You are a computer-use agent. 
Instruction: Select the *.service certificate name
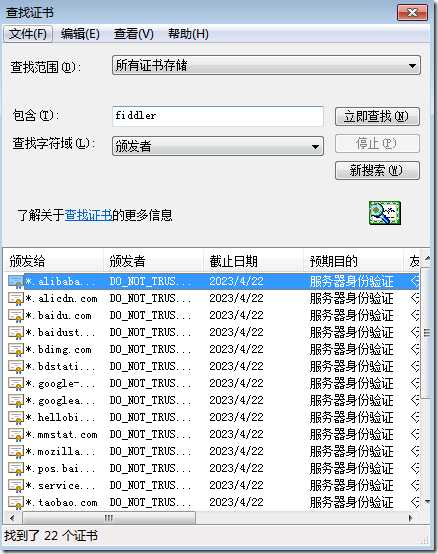click(60, 485)
